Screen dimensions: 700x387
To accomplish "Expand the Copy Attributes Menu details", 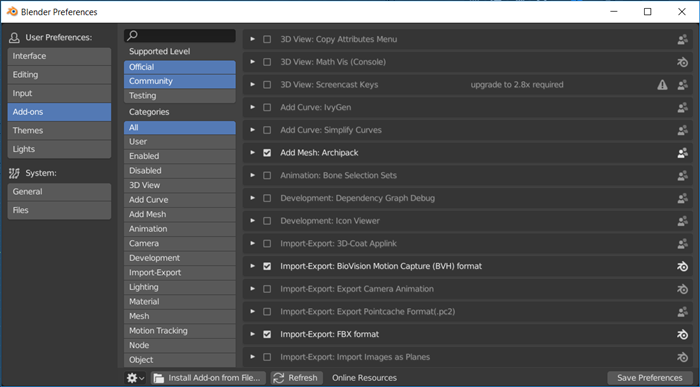I will 252,39.
